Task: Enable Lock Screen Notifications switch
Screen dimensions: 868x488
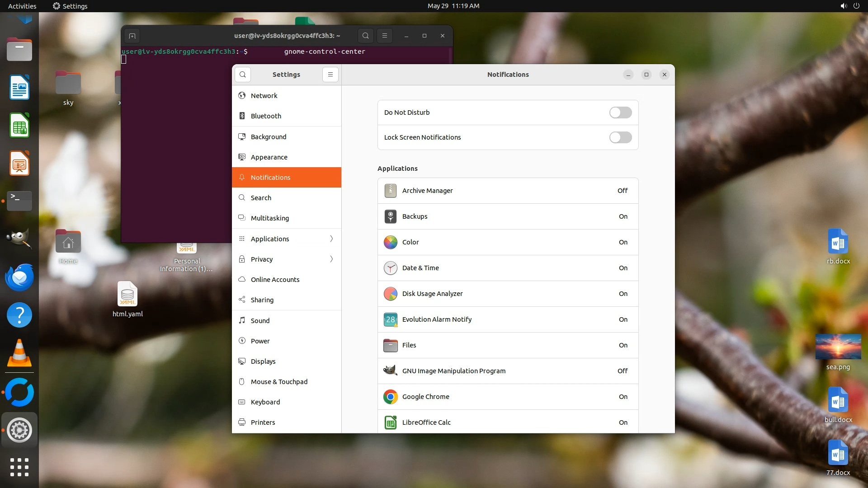Action: pyautogui.click(x=620, y=137)
